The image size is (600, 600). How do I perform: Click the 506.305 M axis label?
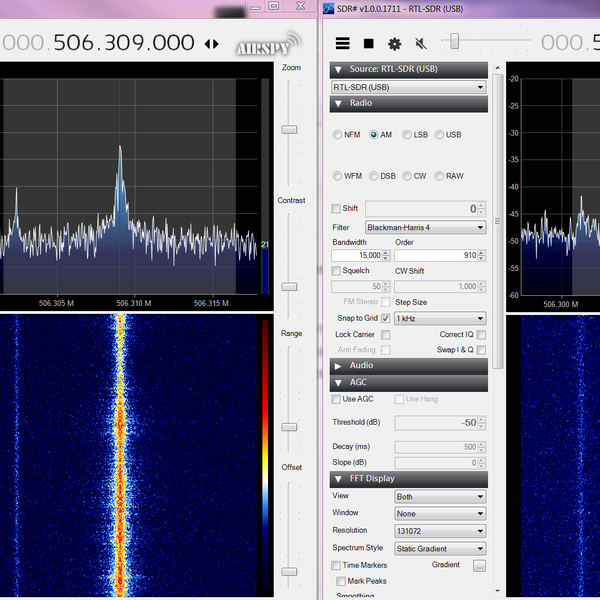(x=56, y=303)
